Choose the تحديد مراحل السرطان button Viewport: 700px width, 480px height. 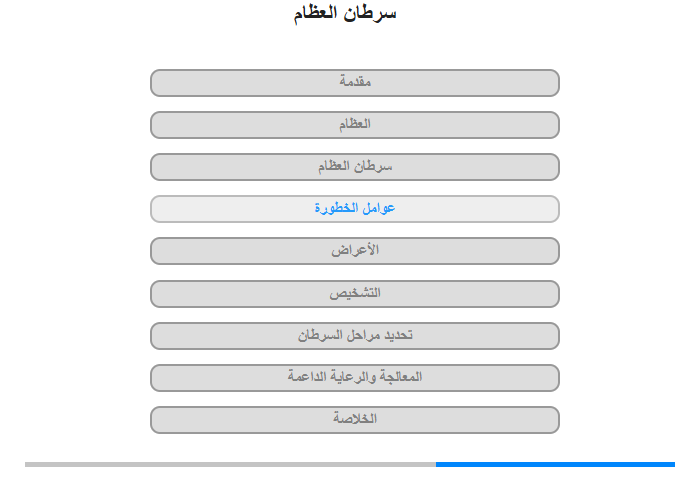click(x=355, y=336)
